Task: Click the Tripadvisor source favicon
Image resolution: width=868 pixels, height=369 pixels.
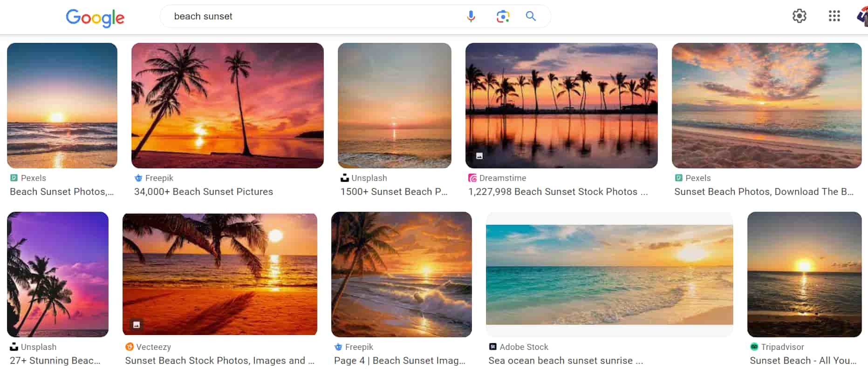Action: coord(754,347)
